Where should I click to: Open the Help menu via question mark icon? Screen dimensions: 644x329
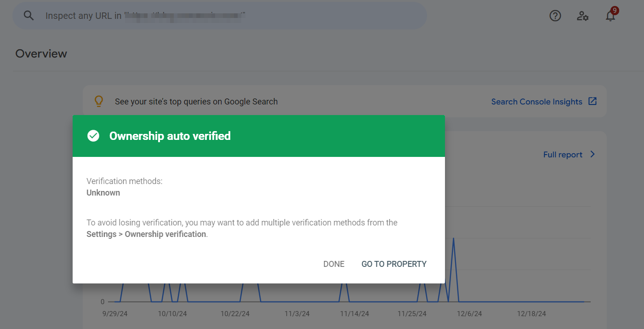point(555,15)
